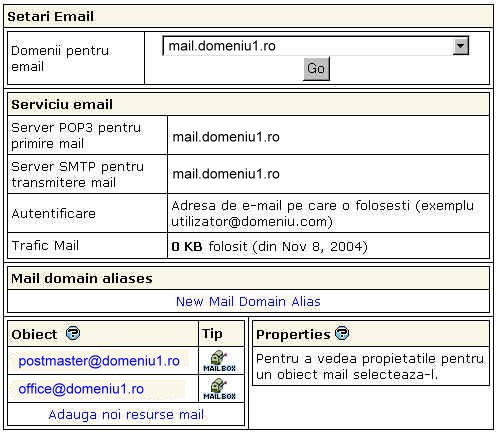Select the mail.domeniu1.ro combo box field
The width and height of the screenshot is (498, 434).
[x=315, y=46]
